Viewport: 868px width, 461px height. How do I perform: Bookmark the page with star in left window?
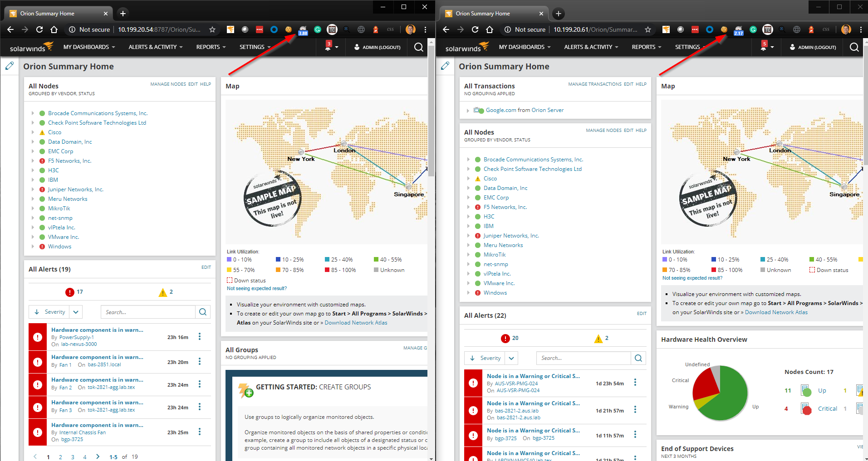click(x=212, y=29)
